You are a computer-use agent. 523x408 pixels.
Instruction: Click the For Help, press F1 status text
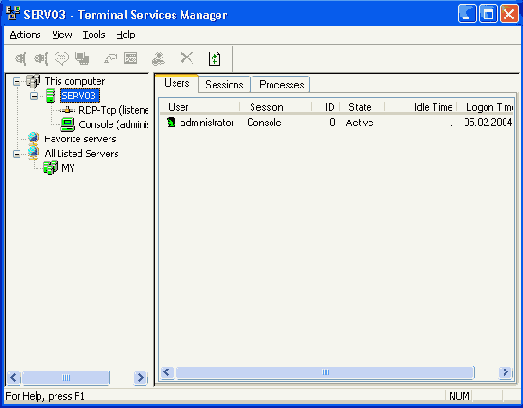click(45, 396)
